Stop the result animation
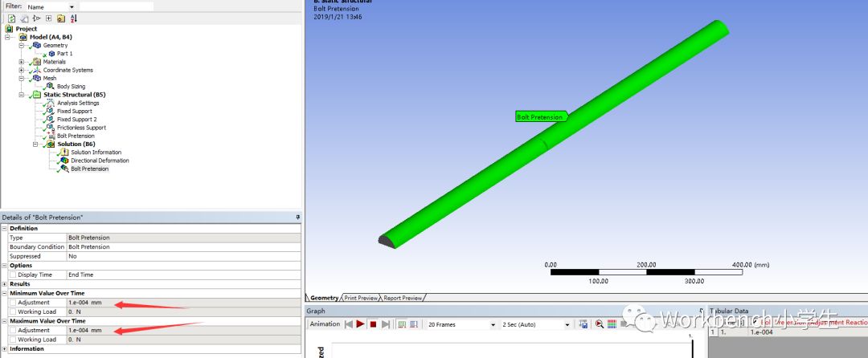868x358 pixels. 373,325
